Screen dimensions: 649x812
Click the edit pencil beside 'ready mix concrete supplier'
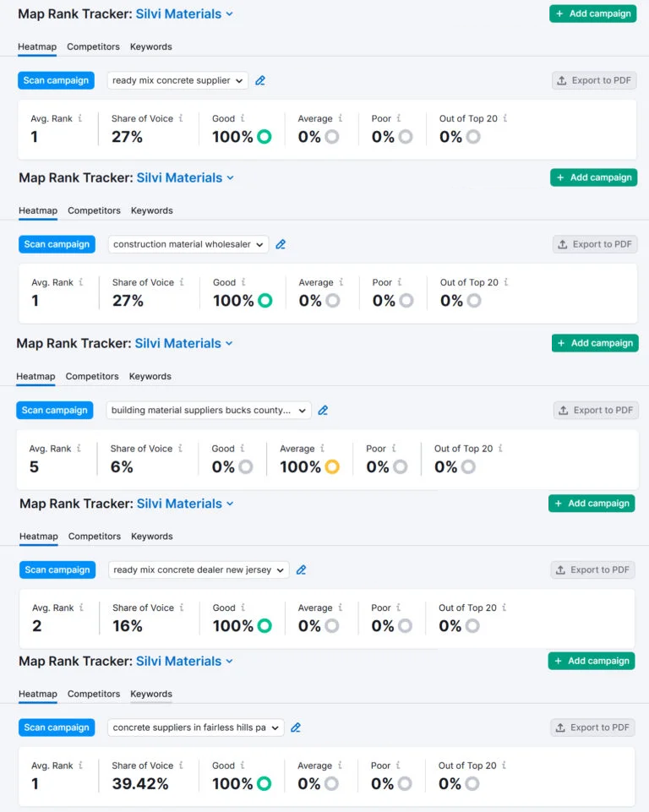(260, 81)
